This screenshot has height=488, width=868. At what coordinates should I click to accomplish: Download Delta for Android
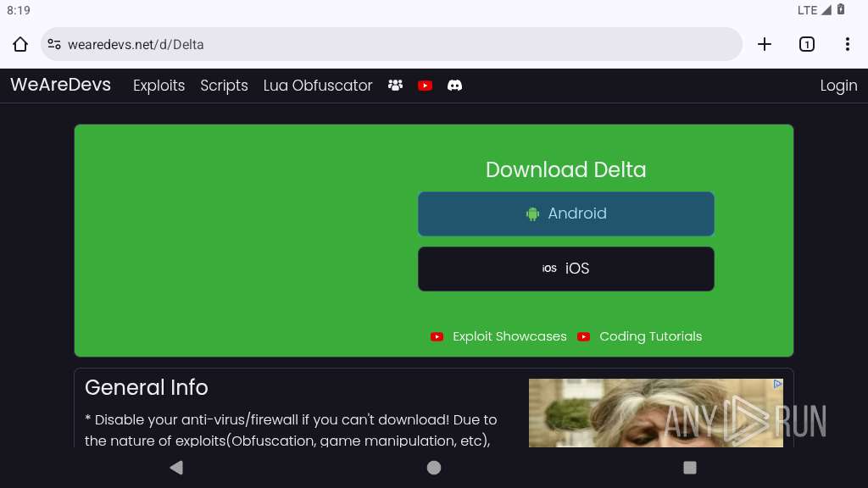pos(565,213)
